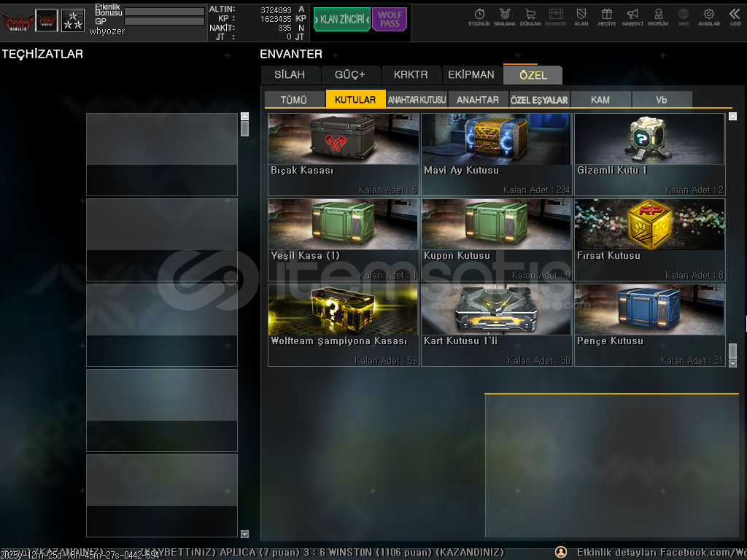This screenshot has height=560, width=747.
Task: Show the TÜMÜ sub-tab
Action: click(294, 99)
